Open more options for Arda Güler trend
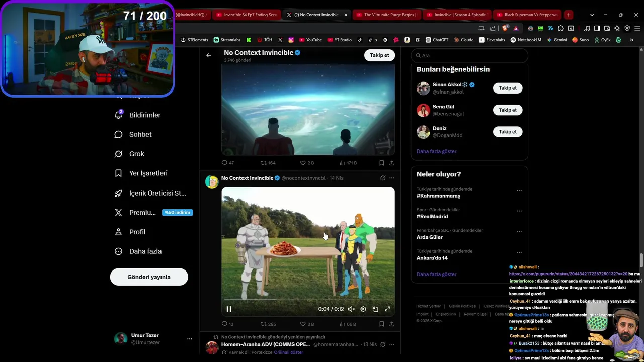 pos(519,232)
